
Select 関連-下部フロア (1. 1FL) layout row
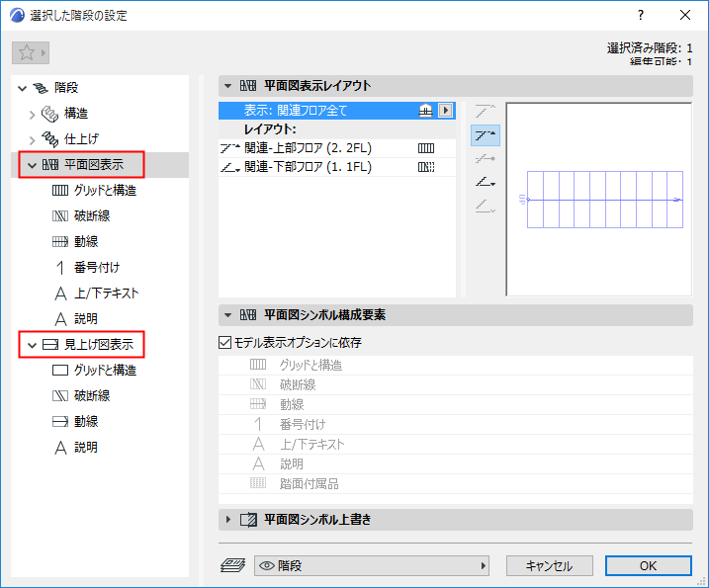(x=337, y=167)
